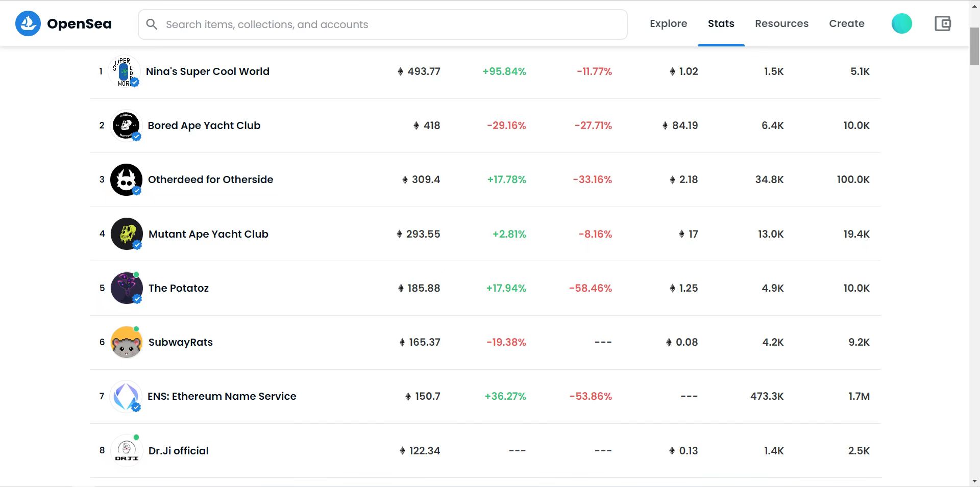Open the Stats menu

coord(721,23)
